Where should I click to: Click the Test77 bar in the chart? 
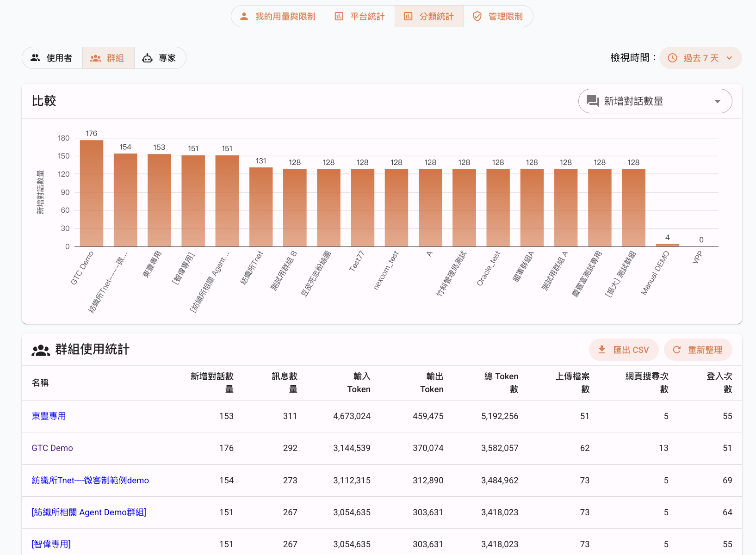tap(363, 208)
